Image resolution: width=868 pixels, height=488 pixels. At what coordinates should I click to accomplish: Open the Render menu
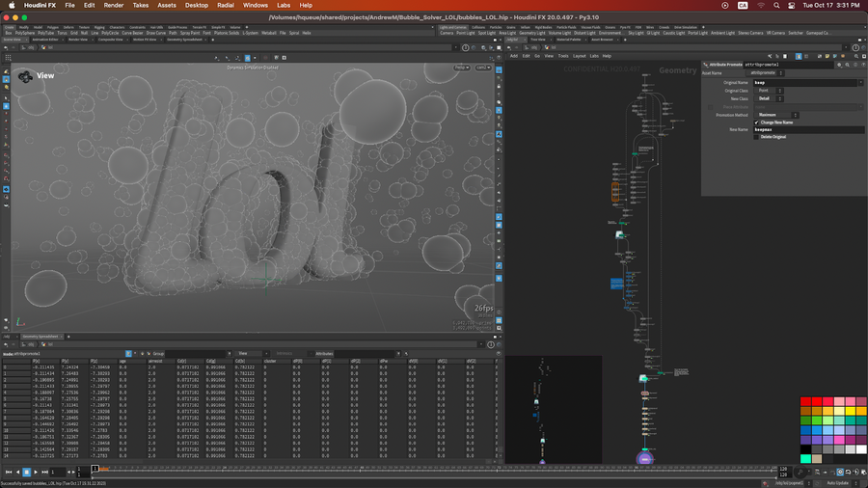tap(114, 5)
